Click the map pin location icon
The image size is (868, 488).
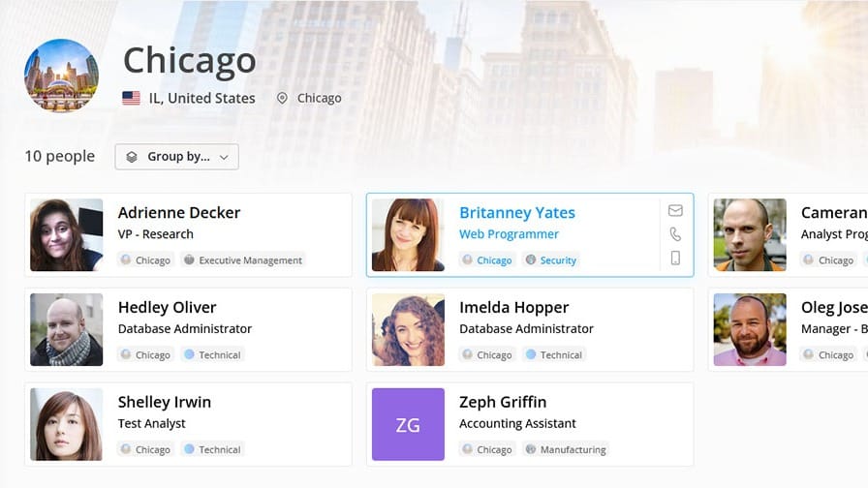coord(282,99)
